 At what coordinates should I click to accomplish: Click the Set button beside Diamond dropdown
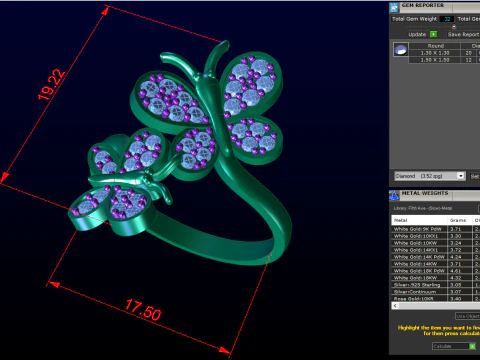(x=475, y=176)
